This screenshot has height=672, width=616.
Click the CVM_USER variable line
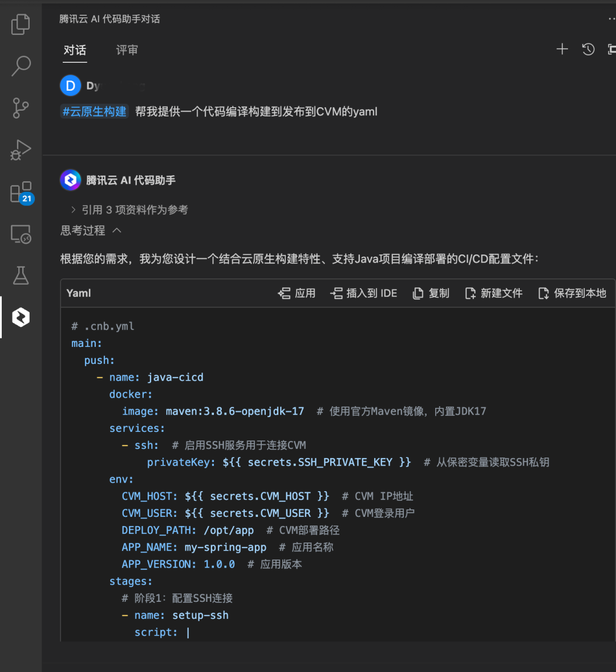[268, 513]
